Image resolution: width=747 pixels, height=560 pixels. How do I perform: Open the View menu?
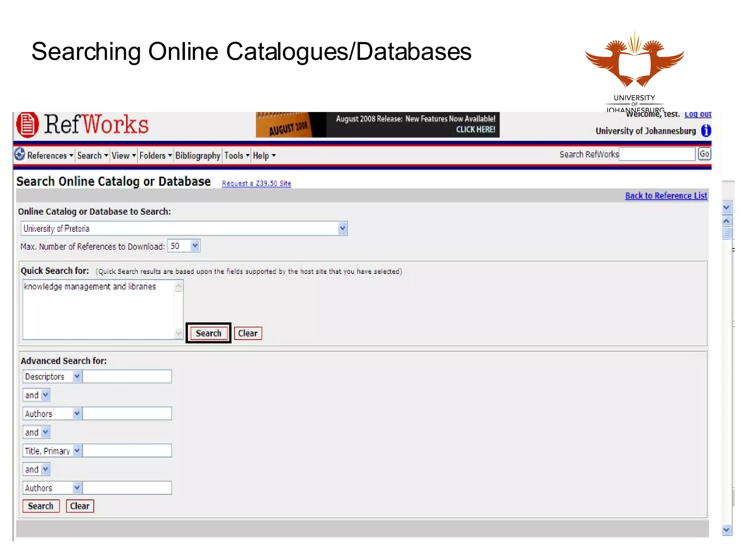tap(124, 156)
